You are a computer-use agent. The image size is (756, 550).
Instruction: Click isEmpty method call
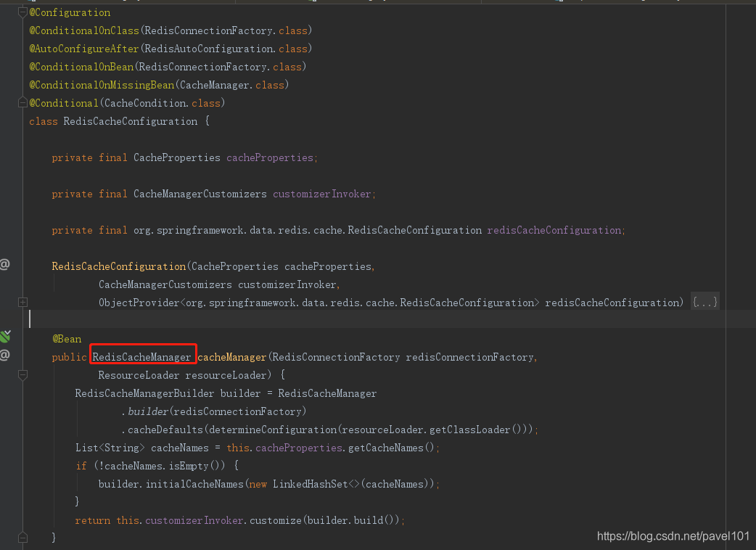pos(189,466)
